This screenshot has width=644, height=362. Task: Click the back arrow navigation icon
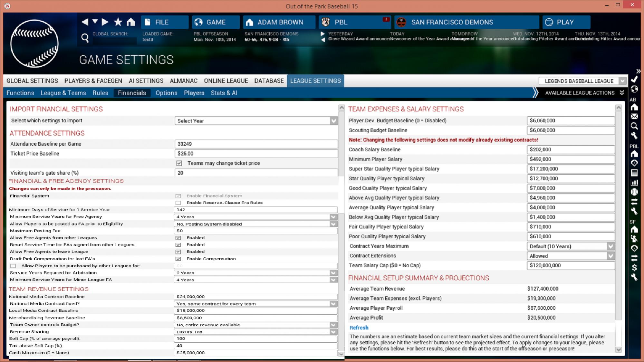tap(85, 22)
